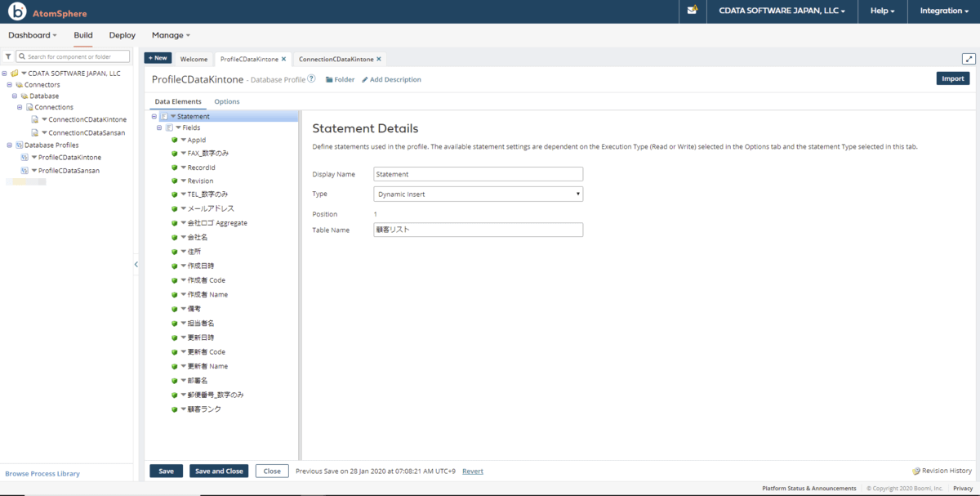
Task: Collapse the Connectors folder in explorer
Action: pos(9,85)
